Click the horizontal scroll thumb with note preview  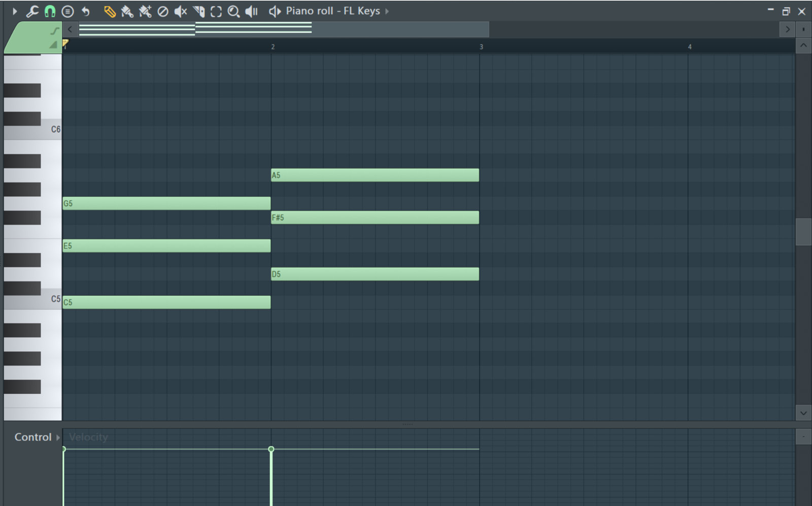284,29
